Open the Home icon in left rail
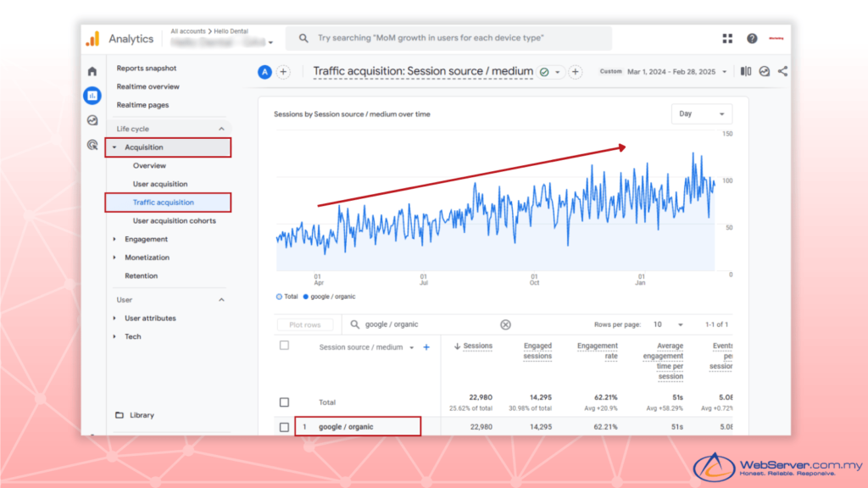 click(92, 71)
